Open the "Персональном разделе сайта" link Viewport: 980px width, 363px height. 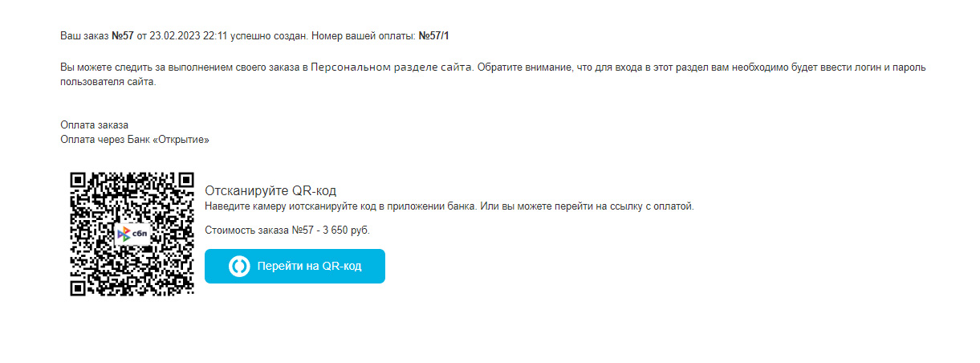tap(392, 67)
